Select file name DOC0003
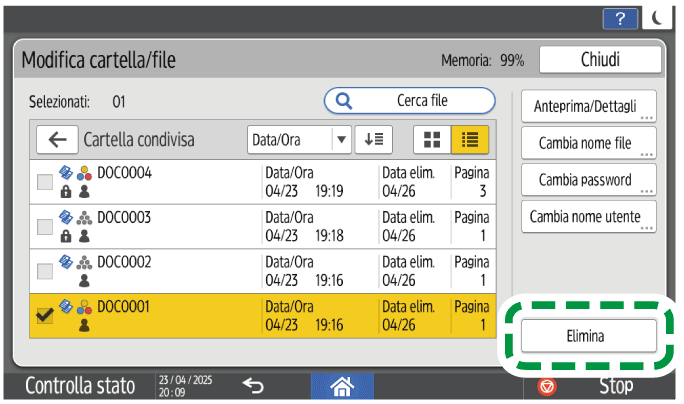Image resolution: width=684 pixels, height=404 pixels. [124, 217]
